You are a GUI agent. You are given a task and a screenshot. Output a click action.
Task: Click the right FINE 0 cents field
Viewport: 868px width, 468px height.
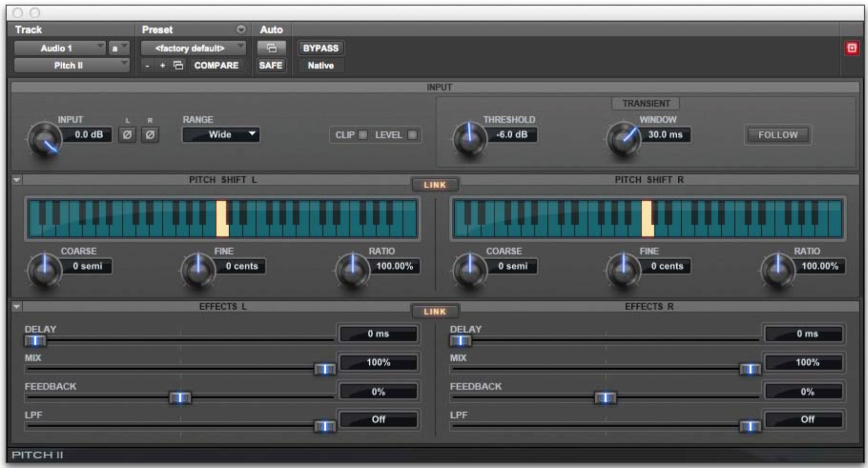667,266
